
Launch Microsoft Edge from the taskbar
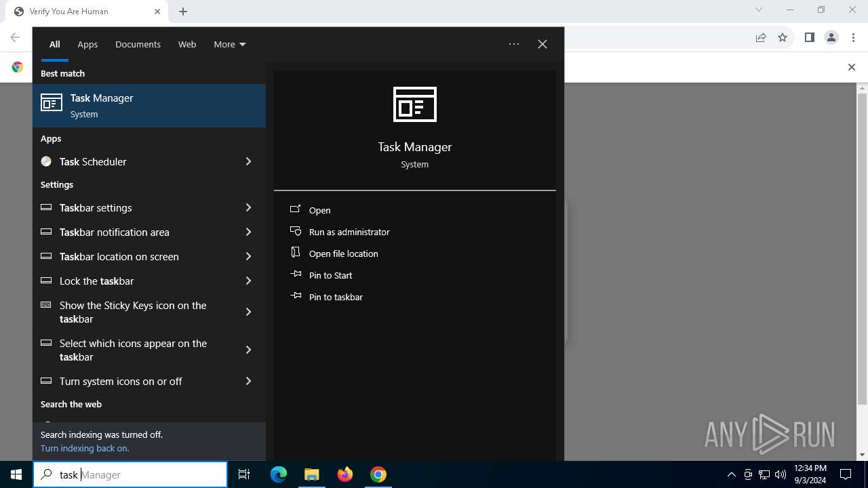click(x=279, y=474)
